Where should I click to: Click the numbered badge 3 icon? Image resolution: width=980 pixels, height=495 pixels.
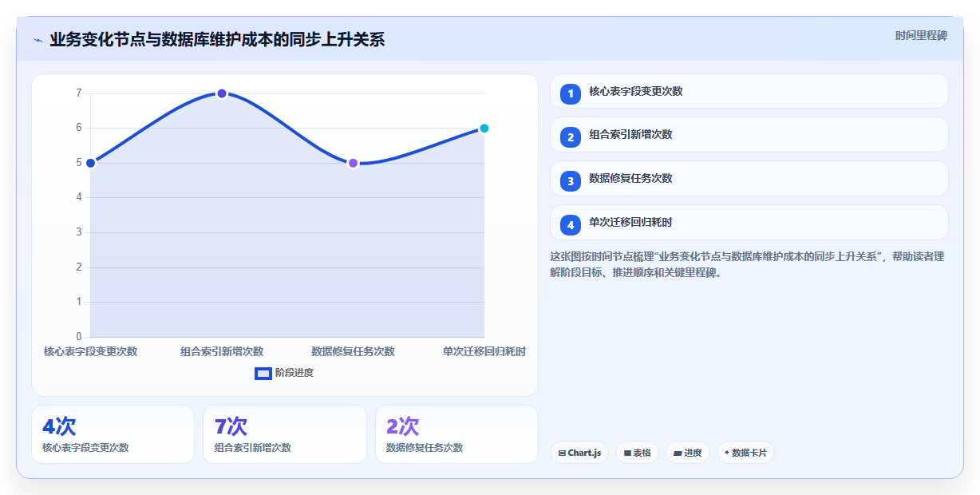click(x=571, y=181)
